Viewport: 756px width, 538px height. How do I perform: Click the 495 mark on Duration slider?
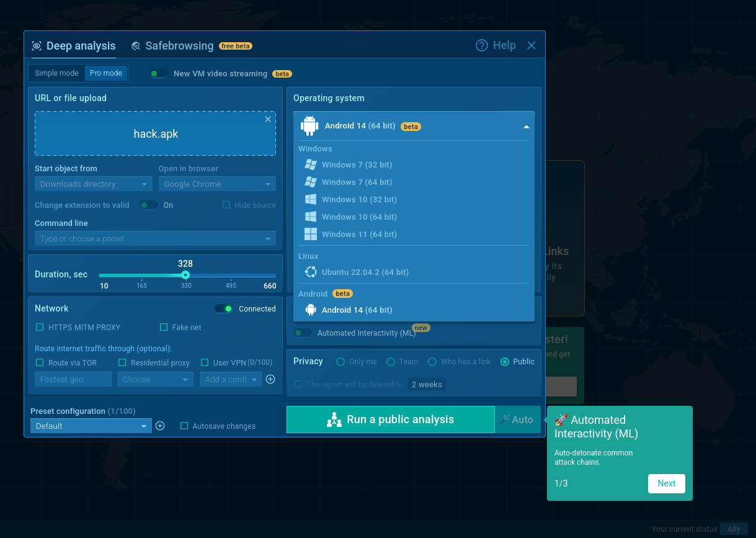(231, 285)
